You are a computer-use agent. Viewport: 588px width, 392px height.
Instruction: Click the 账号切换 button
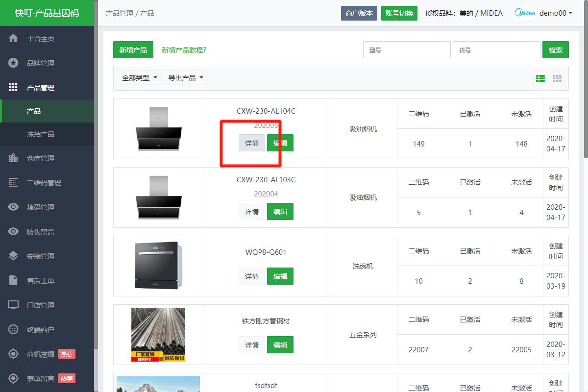[399, 13]
